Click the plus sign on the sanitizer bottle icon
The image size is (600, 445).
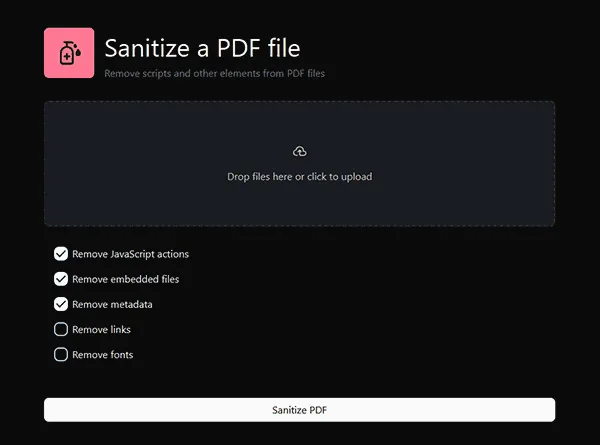pyautogui.click(x=67, y=57)
